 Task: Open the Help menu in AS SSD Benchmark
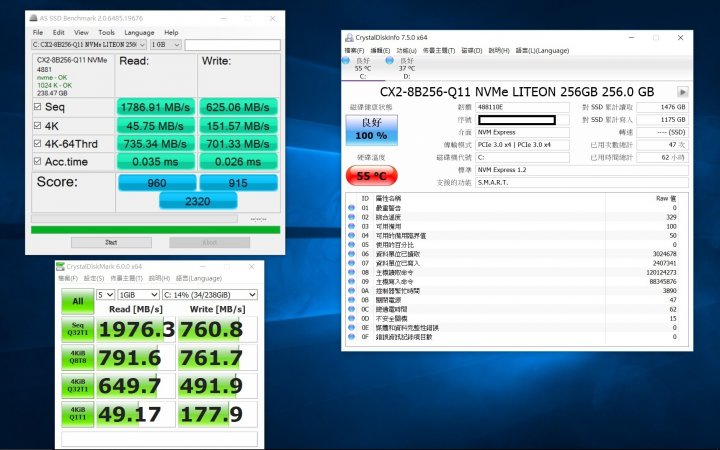[171, 33]
